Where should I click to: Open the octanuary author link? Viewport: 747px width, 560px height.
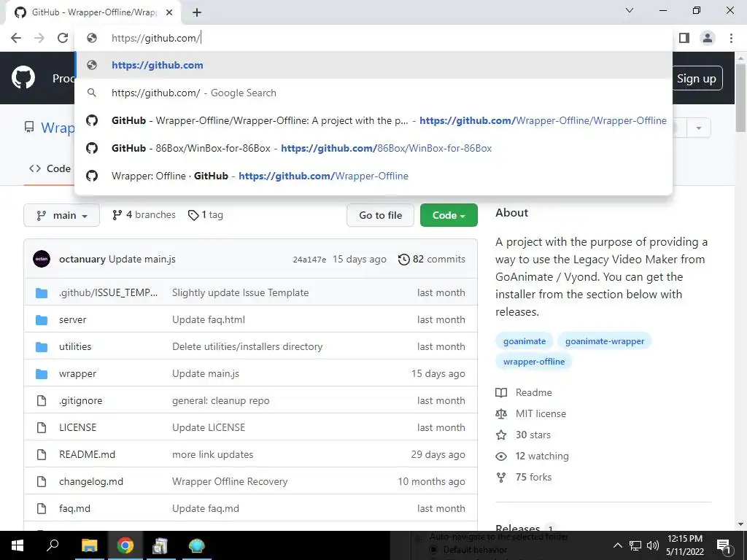coord(82,259)
